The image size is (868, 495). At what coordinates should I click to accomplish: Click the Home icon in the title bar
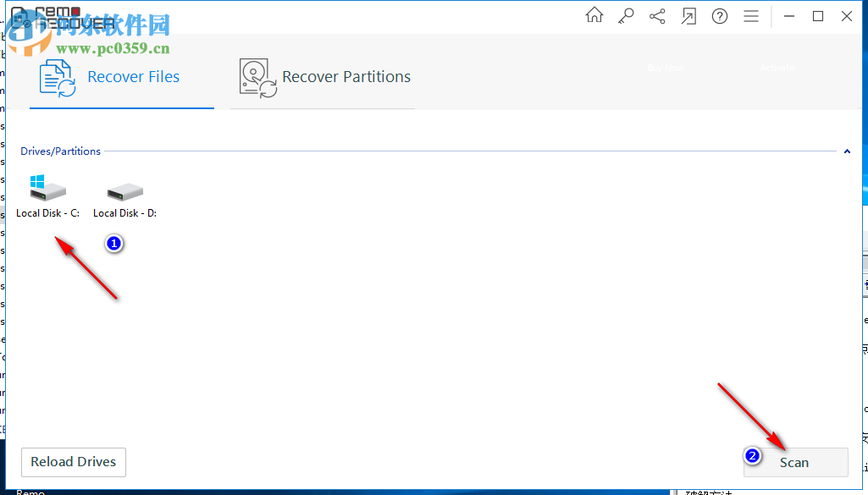coord(594,14)
